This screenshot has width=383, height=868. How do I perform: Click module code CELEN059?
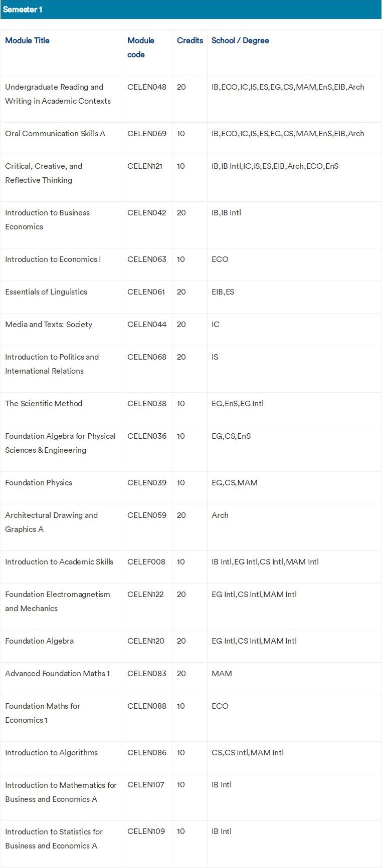pyautogui.click(x=146, y=515)
